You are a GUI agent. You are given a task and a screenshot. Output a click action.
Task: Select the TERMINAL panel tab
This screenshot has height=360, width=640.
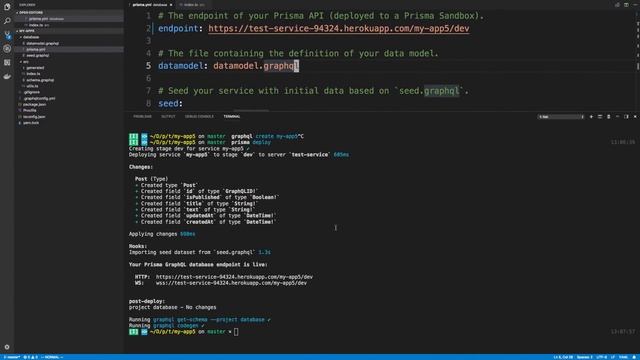[232, 117]
